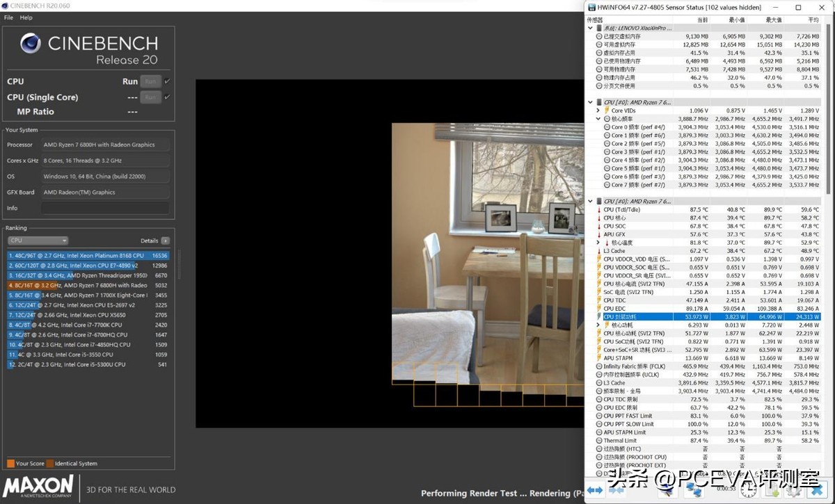This screenshot has height=504, width=835.
Task: Toggle the CPU test checkbox
Action: (x=167, y=81)
